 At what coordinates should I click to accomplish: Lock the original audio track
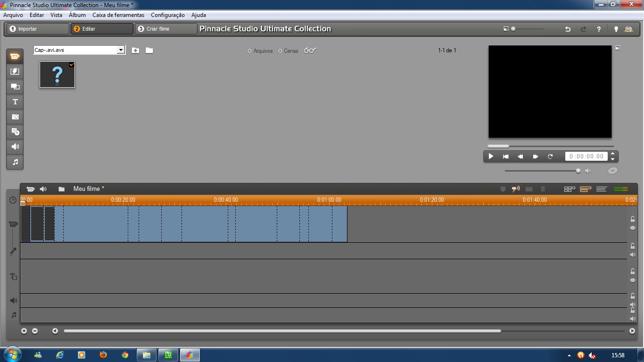633,246
